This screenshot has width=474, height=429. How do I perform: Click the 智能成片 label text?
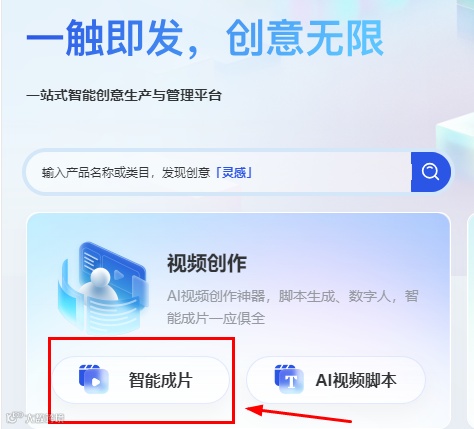point(161,380)
